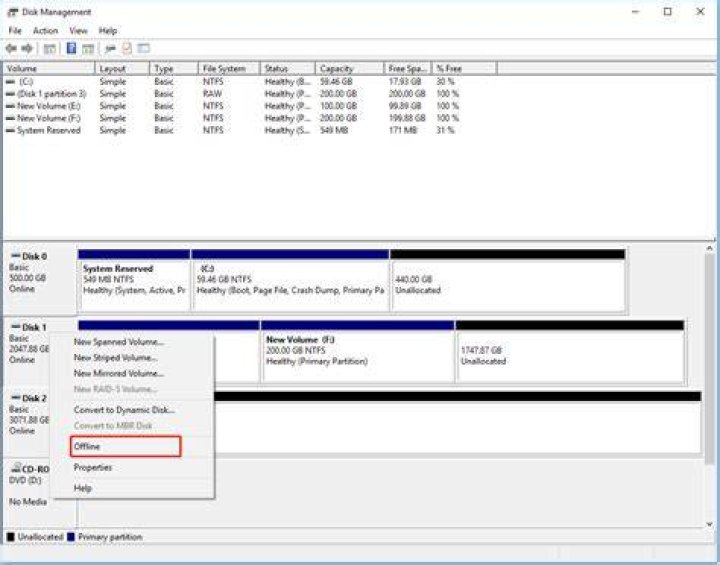Click the toolbar icon right of Help

pyautogui.click(x=88, y=49)
